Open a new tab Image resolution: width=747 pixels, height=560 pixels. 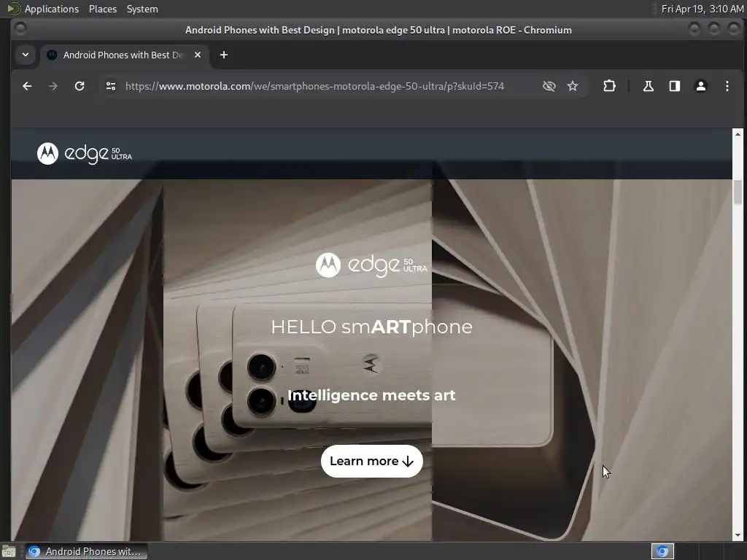click(224, 55)
